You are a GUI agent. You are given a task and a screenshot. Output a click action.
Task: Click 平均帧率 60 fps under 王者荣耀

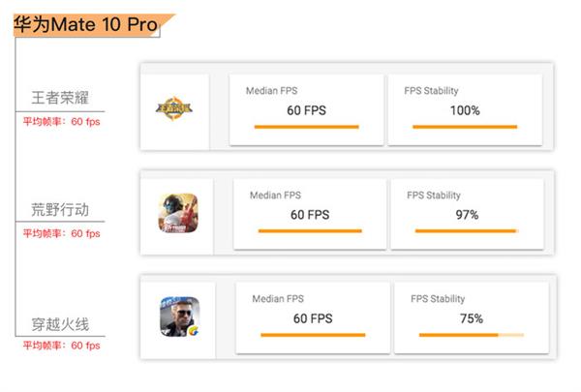(62, 122)
